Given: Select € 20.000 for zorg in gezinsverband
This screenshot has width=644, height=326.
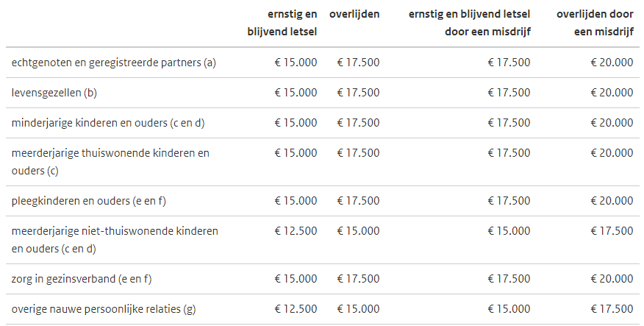Looking at the screenshot, I should [612, 279].
